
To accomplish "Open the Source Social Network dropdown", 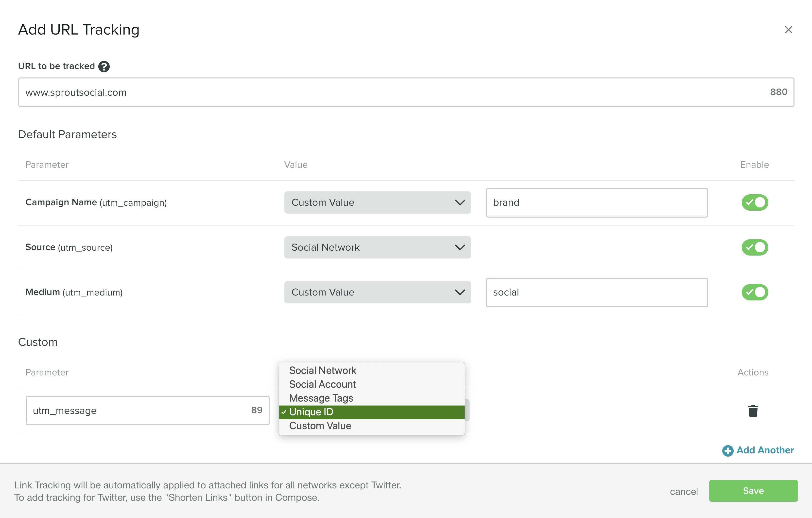I will (x=377, y=247).
